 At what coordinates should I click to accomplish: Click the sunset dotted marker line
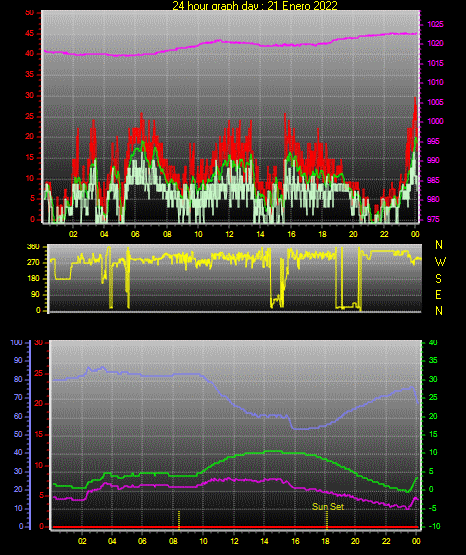[327, 520]
